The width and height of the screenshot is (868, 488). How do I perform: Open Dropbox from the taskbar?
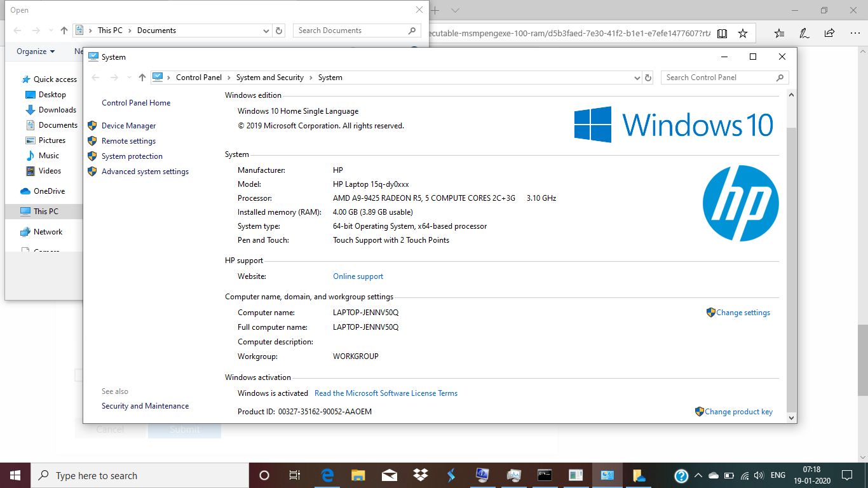click(420, 475)
